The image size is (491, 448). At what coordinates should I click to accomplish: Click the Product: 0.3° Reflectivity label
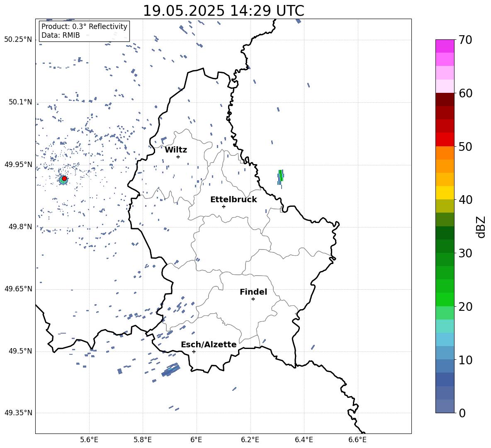point(84,27)
